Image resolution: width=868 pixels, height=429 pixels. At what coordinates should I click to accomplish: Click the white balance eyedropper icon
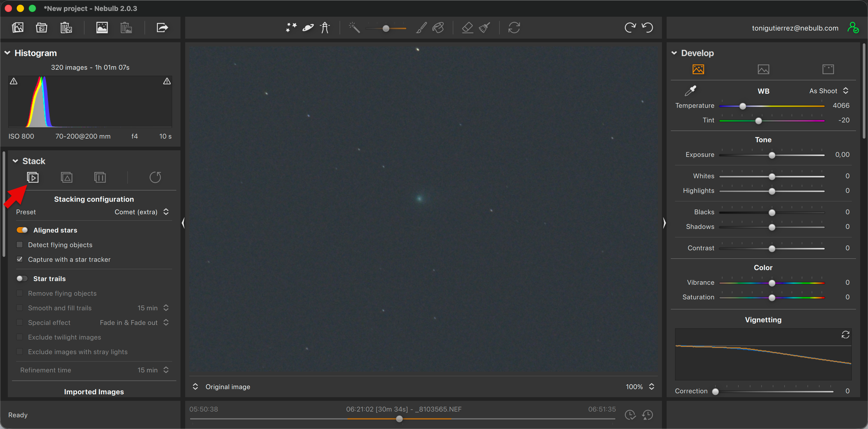[690, 91]
